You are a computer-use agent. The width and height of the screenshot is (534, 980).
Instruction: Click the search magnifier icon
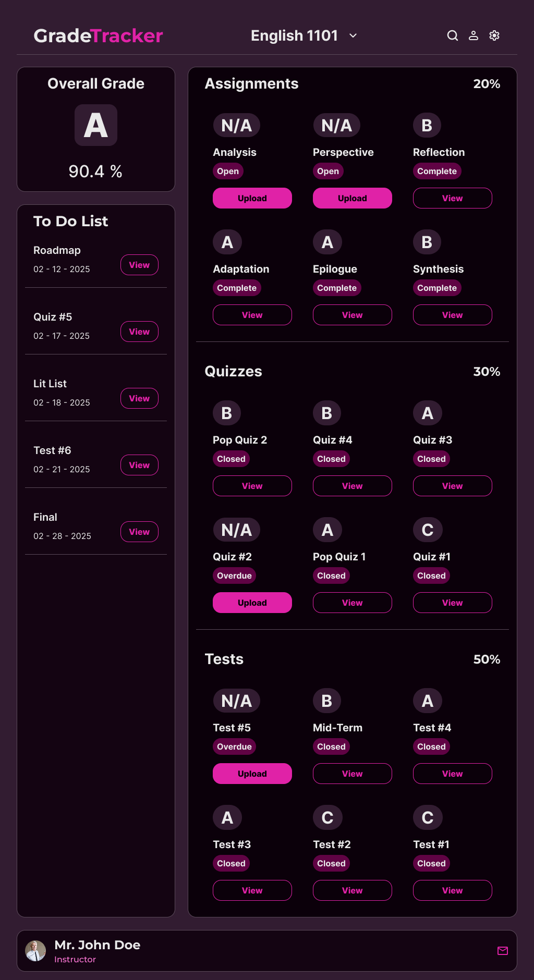[453, 35]
